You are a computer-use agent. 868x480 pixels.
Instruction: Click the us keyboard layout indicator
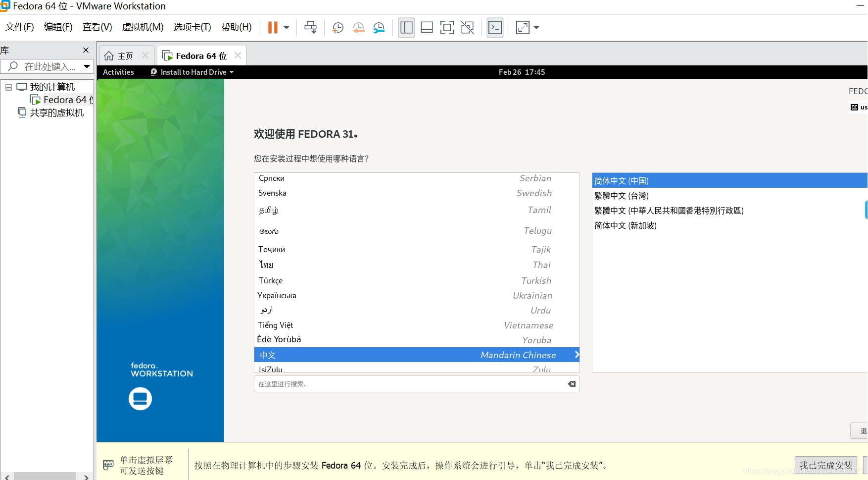point(859,107)
